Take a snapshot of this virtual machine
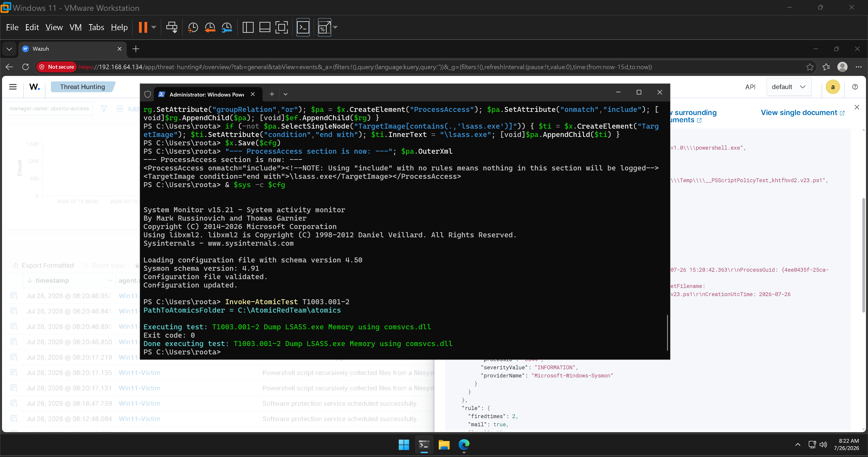 pyautogui.click(x=193, y=27)
